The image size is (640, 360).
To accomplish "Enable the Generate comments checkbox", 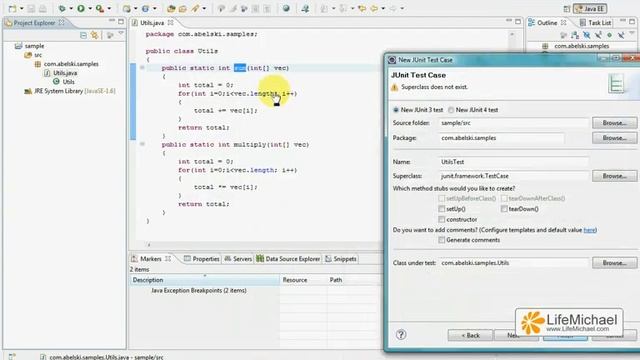I will [441, 240].
